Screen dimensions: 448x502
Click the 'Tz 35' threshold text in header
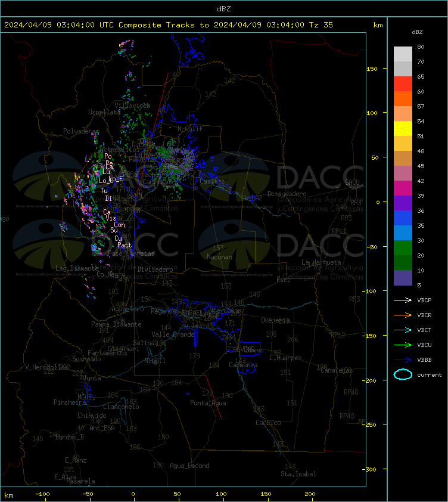pos(321,24)
